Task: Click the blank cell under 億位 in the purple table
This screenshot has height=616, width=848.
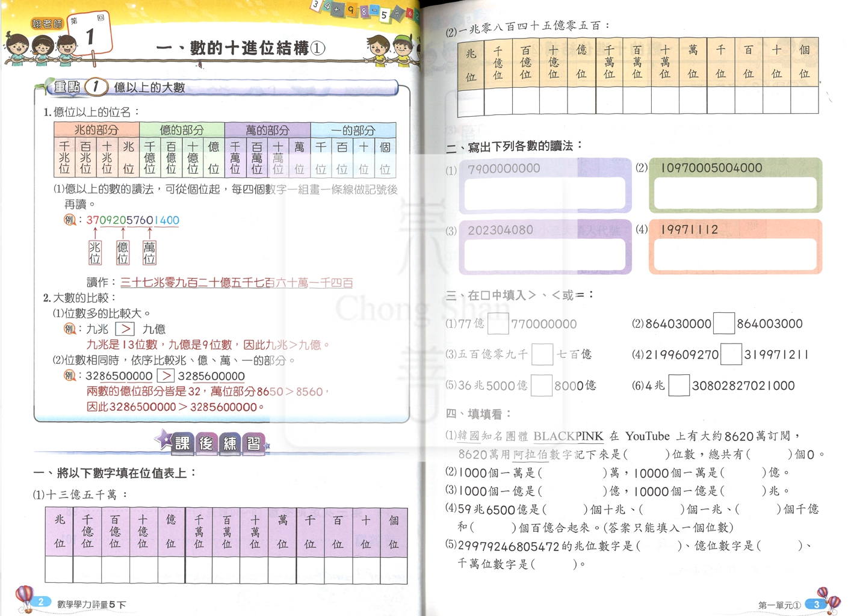Action: click(x=171, y=570)
